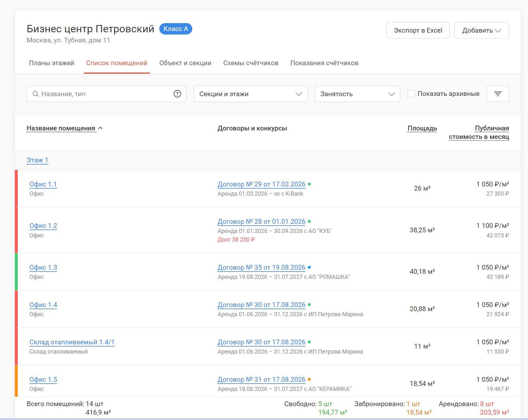Open the Занятость dropdown

coord(357,94)
